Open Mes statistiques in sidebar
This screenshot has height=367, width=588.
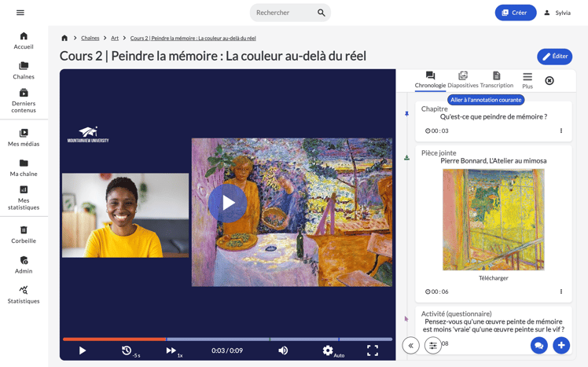[24, 197]
